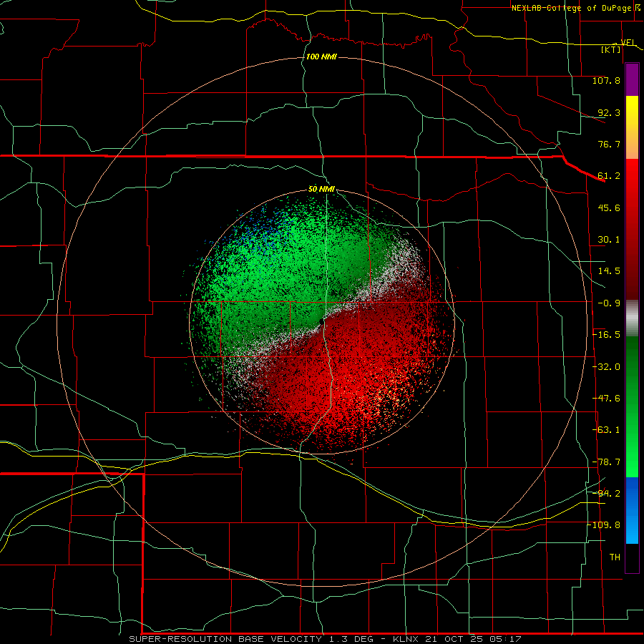Click the 1.3 DEG elevation text in the caption

point(351,639)
